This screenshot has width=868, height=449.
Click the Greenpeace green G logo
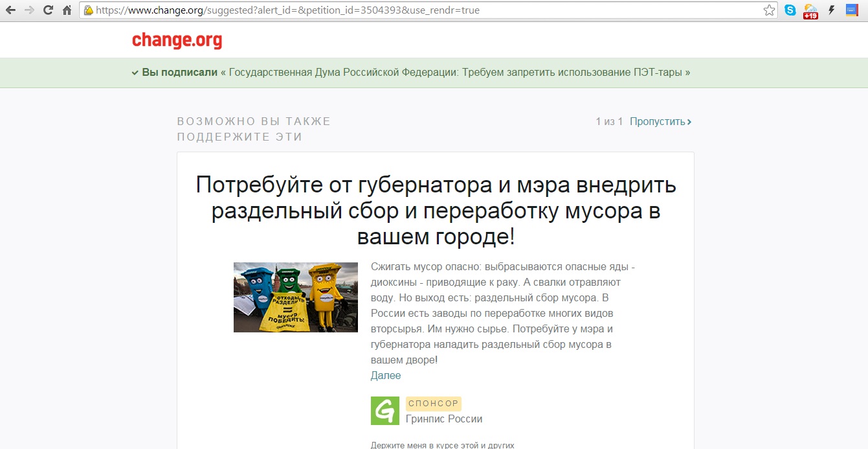tap(385, 411)
